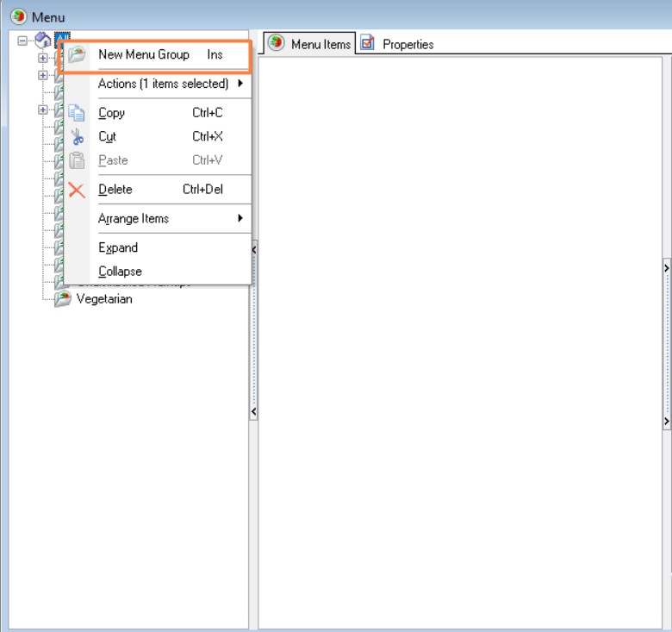
Task: Select the Vegetarian menu group
Action: [104, 299]
